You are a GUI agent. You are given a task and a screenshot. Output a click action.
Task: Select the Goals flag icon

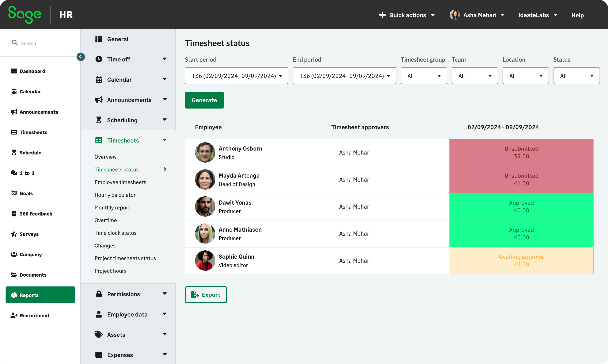coord(14,193)
